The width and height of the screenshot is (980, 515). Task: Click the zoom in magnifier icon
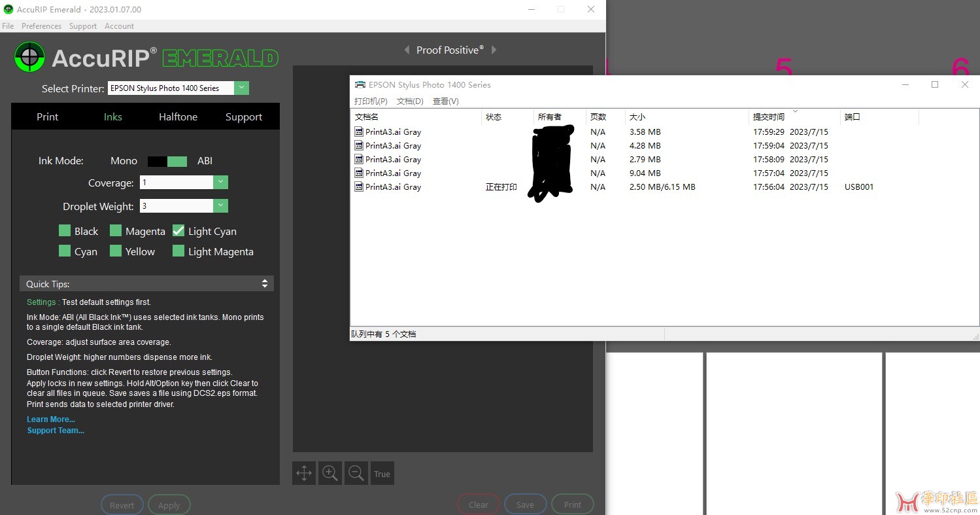click(330, 474)
